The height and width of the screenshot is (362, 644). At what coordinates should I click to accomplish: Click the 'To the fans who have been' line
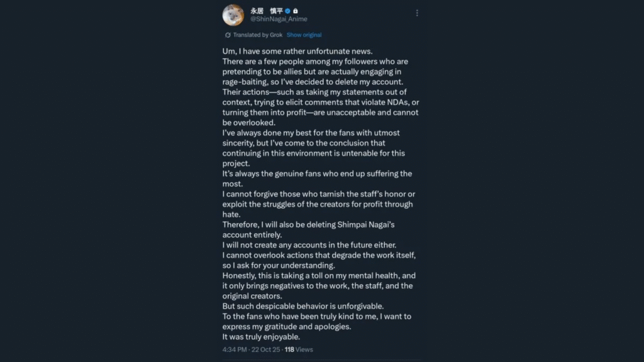(316, 316)
